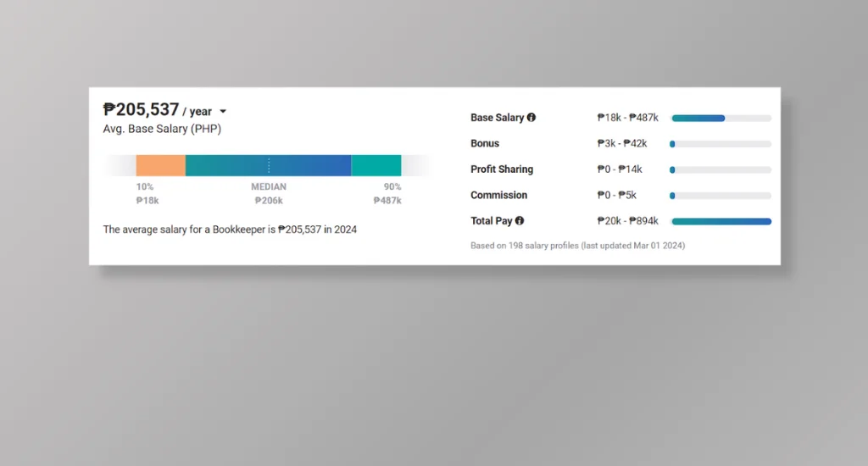
Task: Click the ₱205,537 average salary figure
Action: click(x=142, y=109)
